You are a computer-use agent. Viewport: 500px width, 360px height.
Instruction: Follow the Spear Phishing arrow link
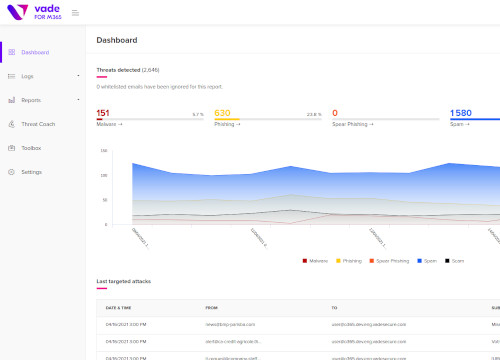pos(353,124)
